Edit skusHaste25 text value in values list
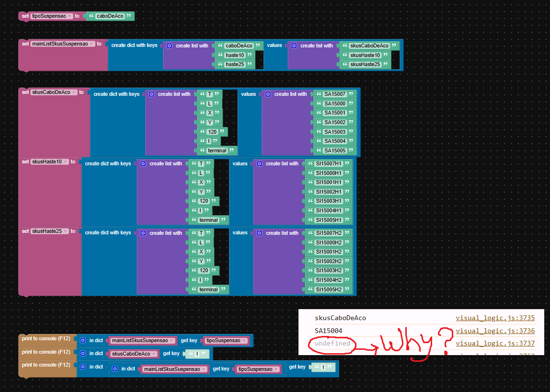The width and height of the screenshot is (550, 392). pyautogui.click(x=365, y=64)
